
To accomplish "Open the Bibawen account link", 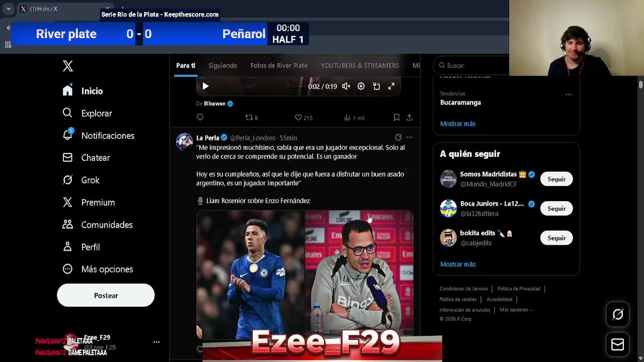I will (x=214, y=104).
